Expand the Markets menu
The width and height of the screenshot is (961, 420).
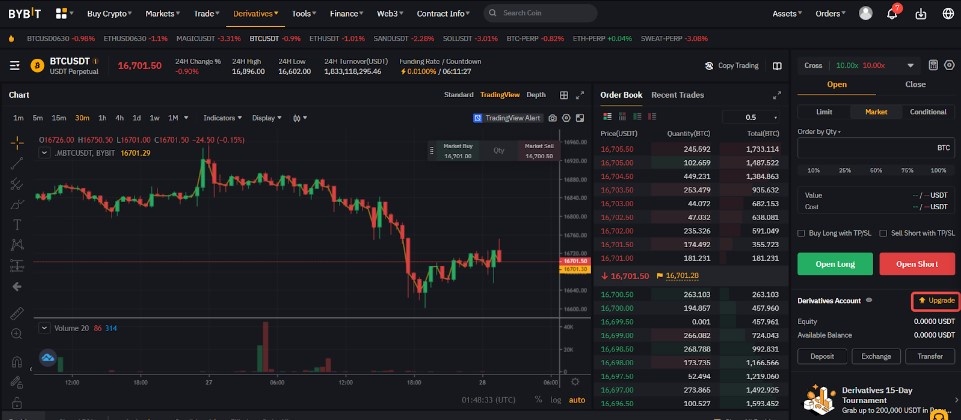click(162, 13)
